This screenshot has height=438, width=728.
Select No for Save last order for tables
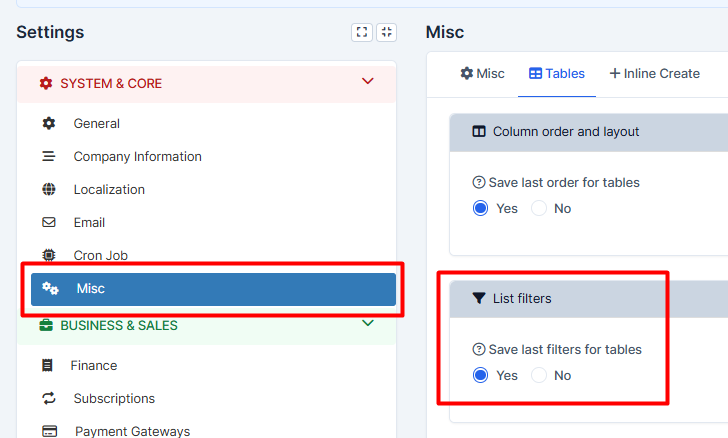[539, 208]
